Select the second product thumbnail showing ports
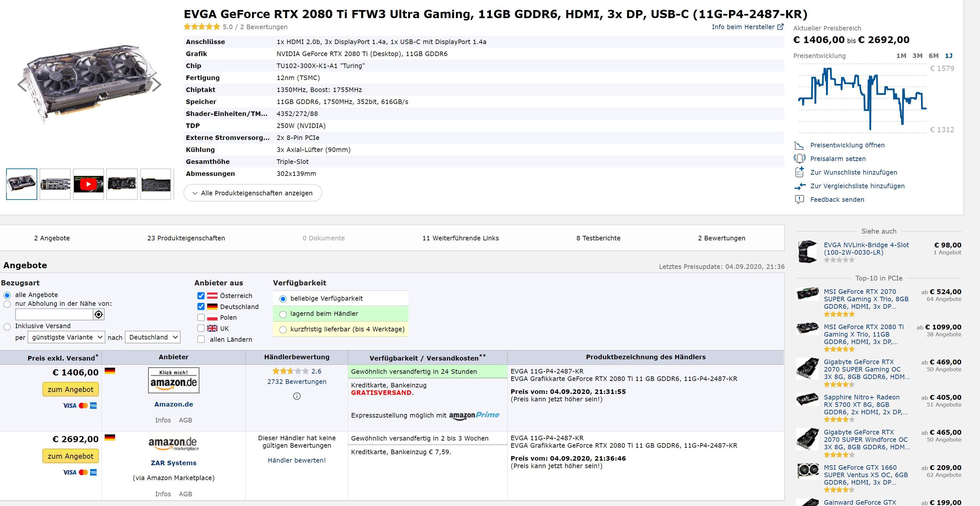Image resolution: width=980 pixels, height=506 pixels. 55,184
